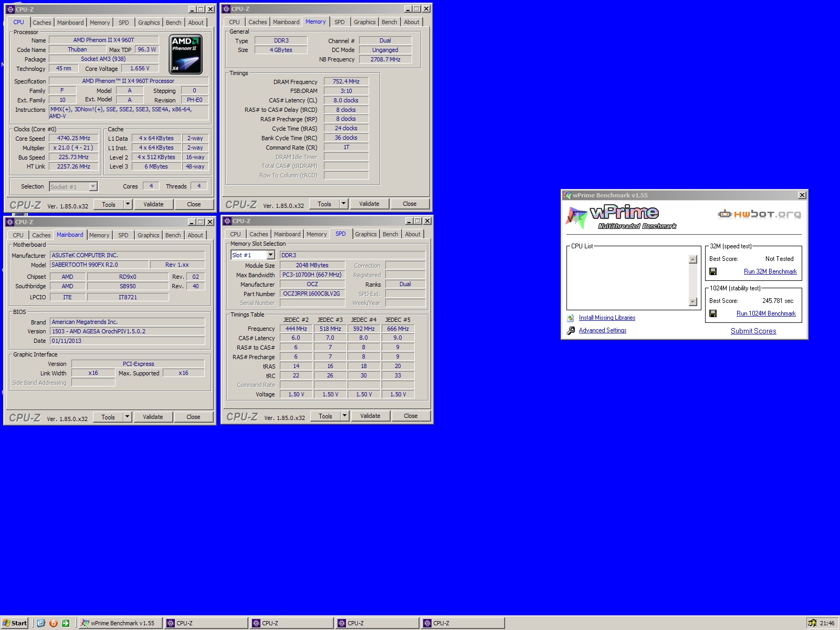Click the green arrow quick launch icon
This screenshot has height=630, width=840.
66,623
